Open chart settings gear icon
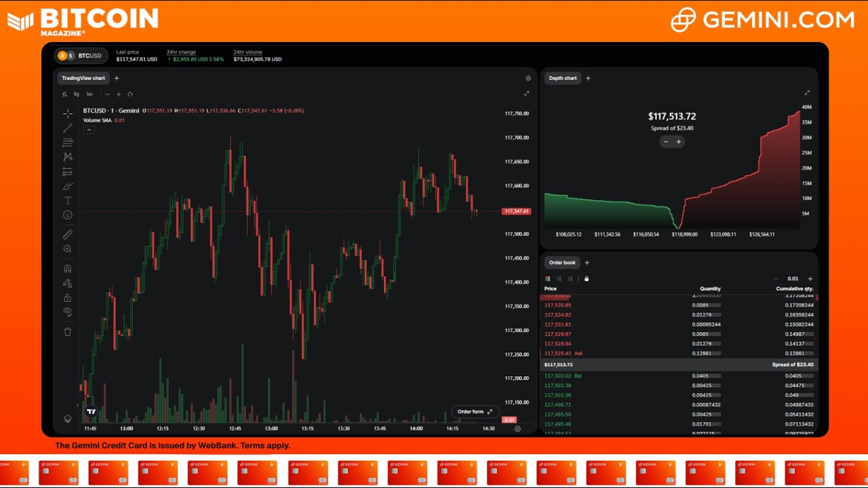 pyautogui.click(x=528, y=79)
